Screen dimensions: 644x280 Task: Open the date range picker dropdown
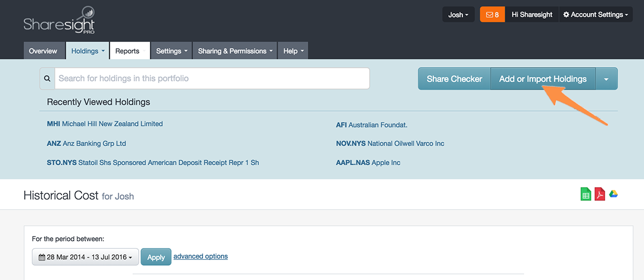(86, 257)
